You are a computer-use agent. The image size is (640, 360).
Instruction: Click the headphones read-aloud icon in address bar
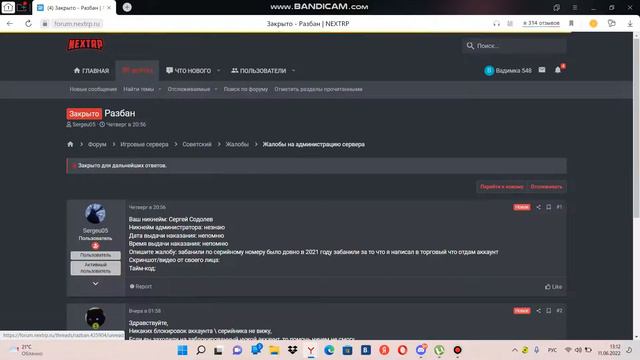[496, 24]
